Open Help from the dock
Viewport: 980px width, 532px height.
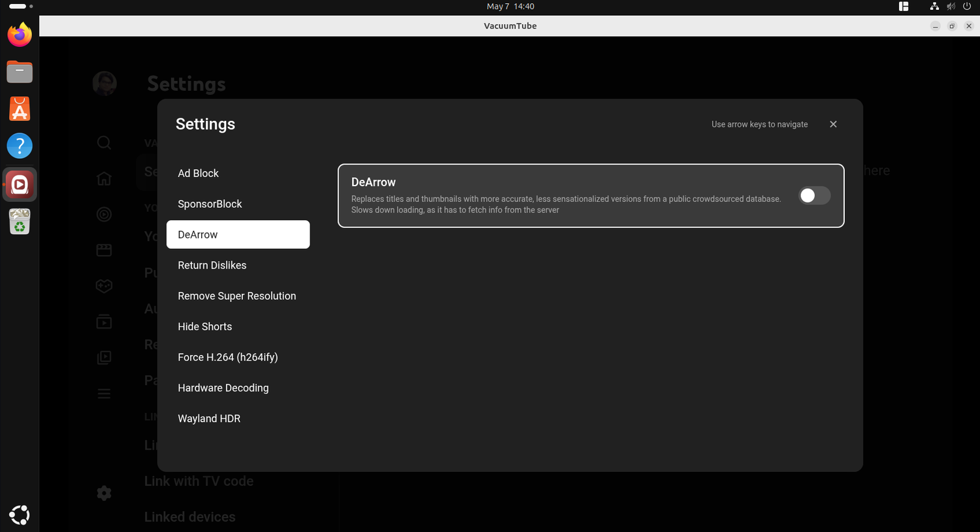click(20, 146)
